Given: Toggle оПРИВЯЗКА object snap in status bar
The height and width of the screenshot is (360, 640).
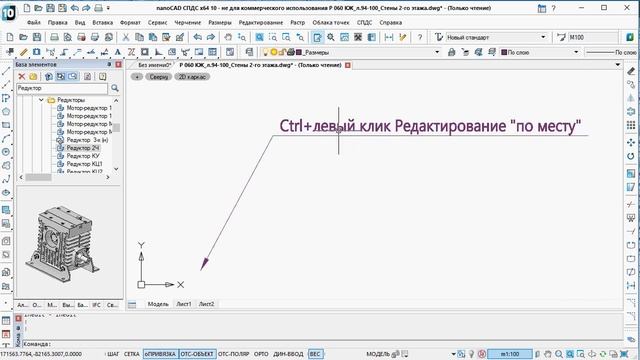Looking at the screenshot, I should 160,354.
